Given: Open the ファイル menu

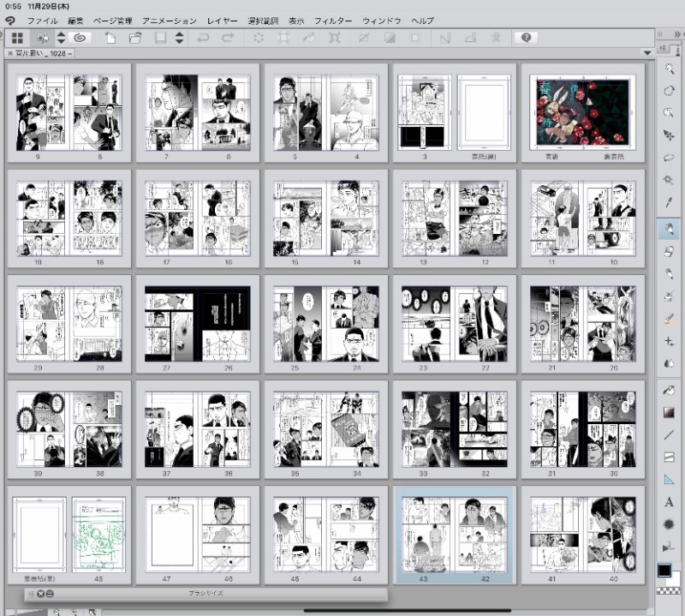Looking at the screenshot, I should click(42, 21).
